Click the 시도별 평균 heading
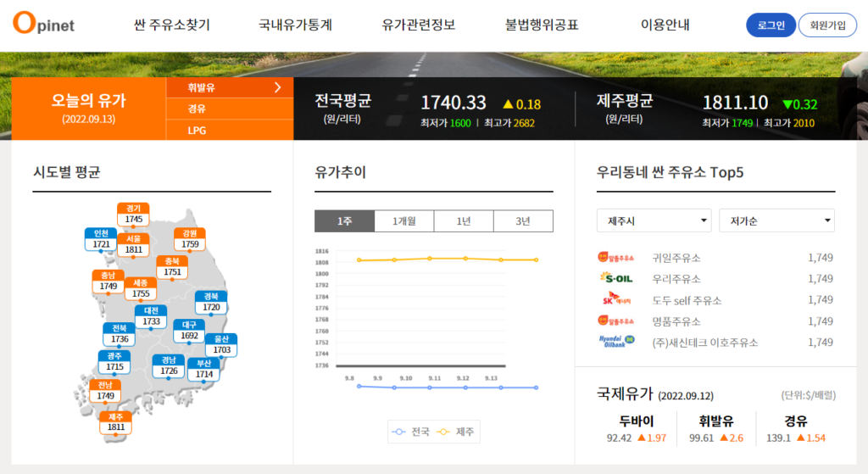Viewport: 868px width, 474px height. tap(66, 172)
